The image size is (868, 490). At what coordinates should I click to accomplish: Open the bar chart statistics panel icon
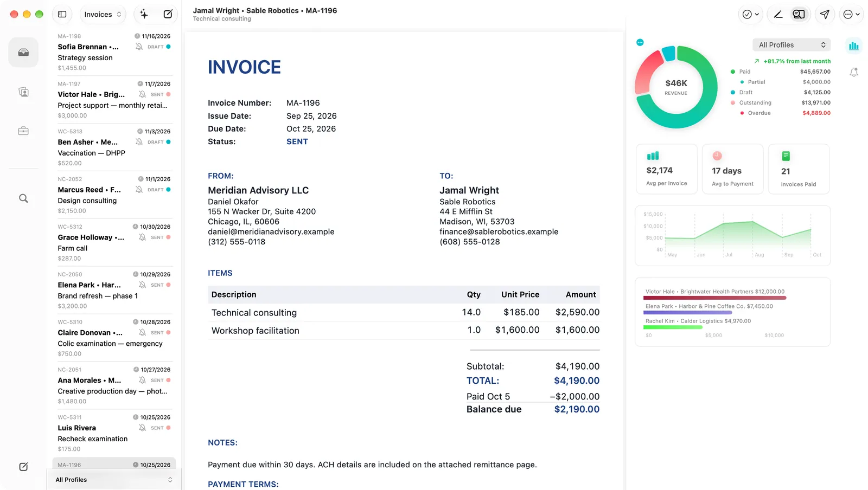(x=854, y=46)
